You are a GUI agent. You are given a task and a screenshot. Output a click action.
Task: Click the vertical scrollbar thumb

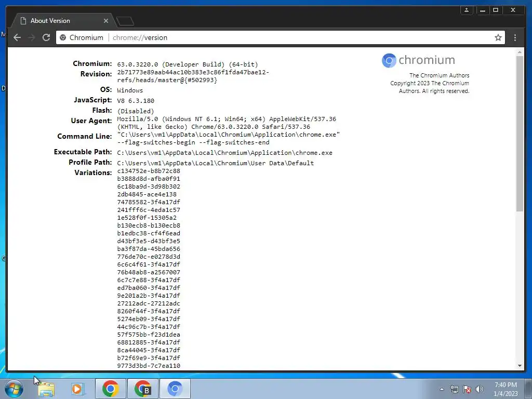[520, 134]
